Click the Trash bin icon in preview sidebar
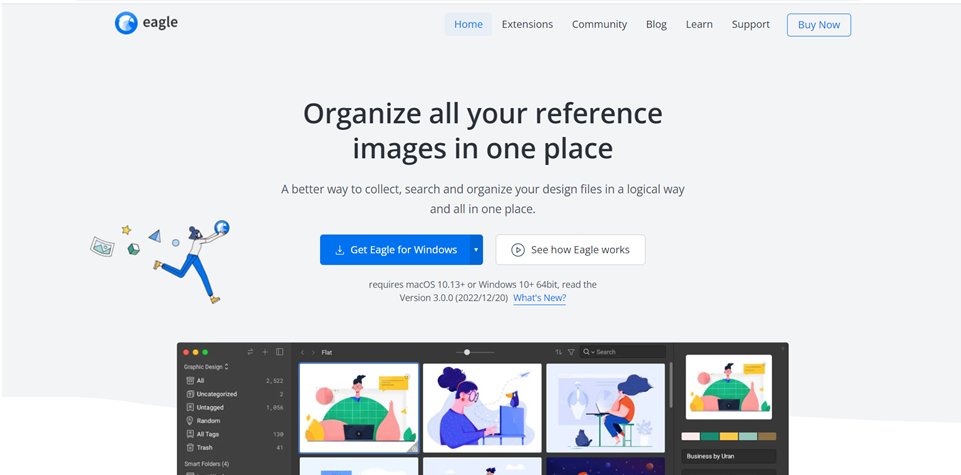961x475 pixels. click(190, 447)
